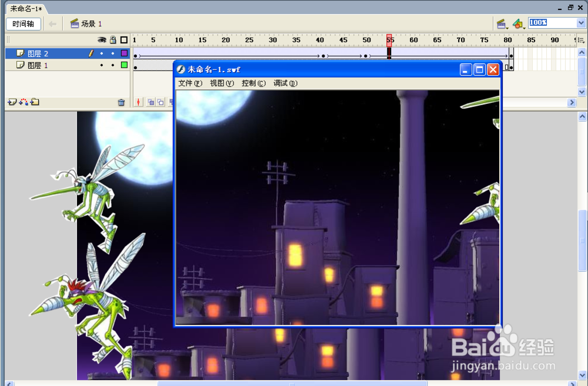Maximize the 未命名-1.swf preview window
The height and width of the screenshot is (386, 588).
(479, 70)
